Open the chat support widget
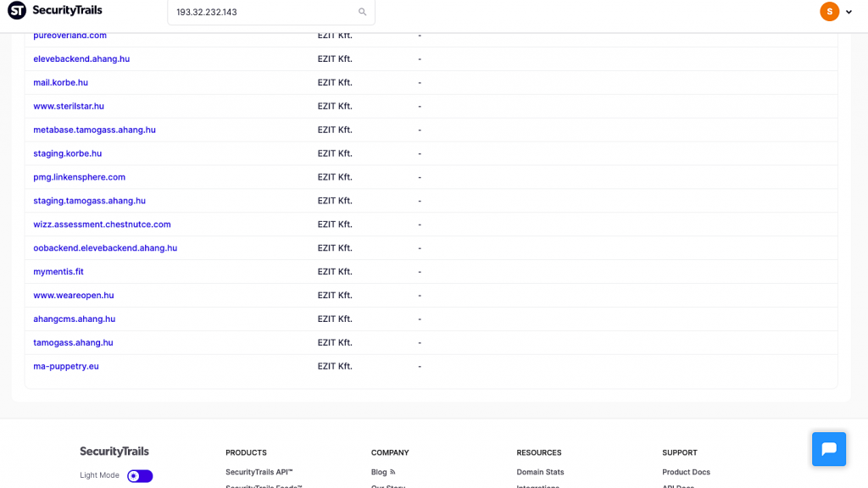The image size is (868, 488). (x=829, y=449)
